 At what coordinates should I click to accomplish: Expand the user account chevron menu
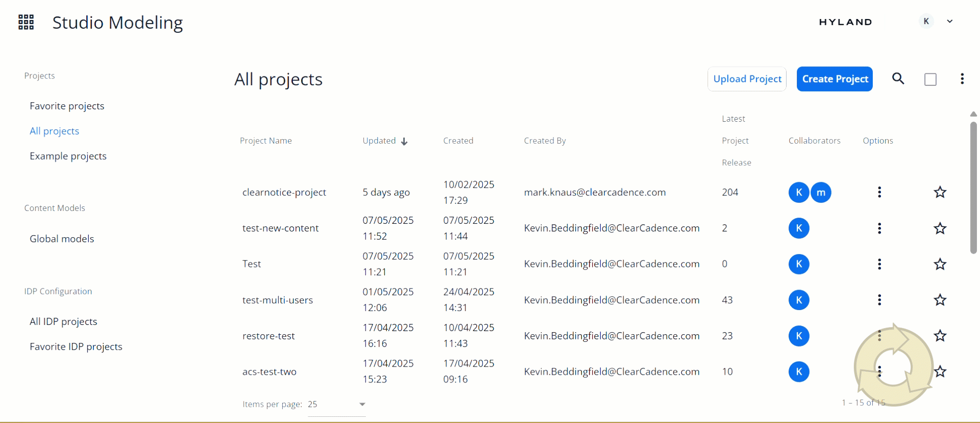coord(950,22)
